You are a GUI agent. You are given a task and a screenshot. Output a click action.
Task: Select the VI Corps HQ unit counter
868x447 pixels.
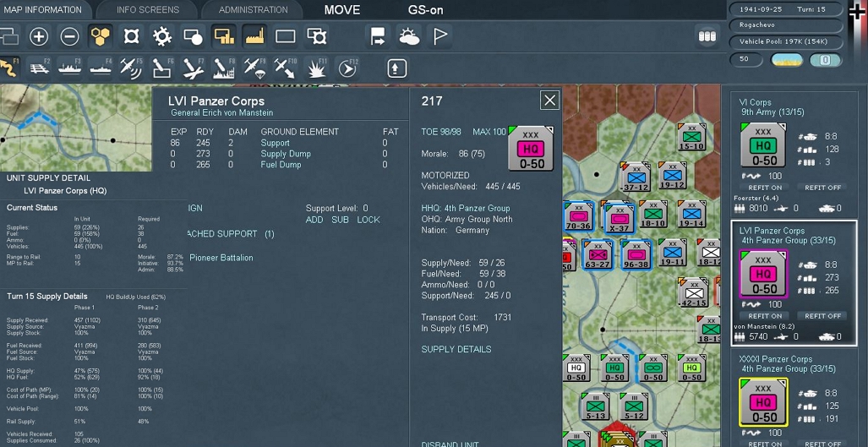(x=763, y=145)
